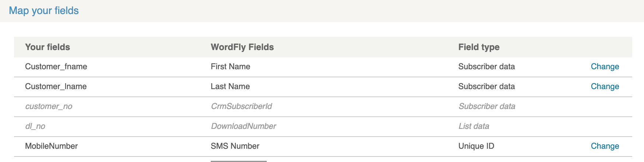Viewport: 644px width, 162px height.
Task: Select the dl_no row label
Action: pos(35,126)
